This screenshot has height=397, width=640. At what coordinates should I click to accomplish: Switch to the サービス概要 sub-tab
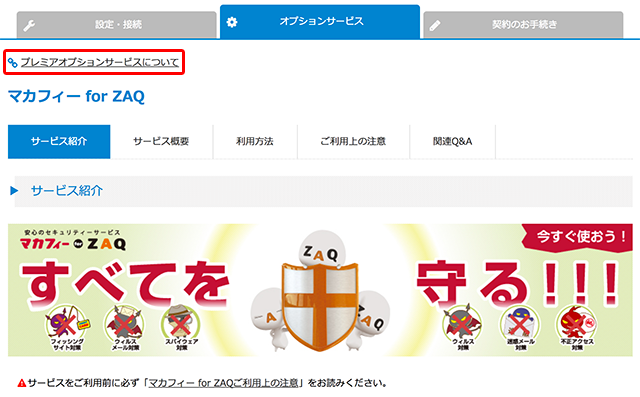pyautogui.click(x=161, y=142)
